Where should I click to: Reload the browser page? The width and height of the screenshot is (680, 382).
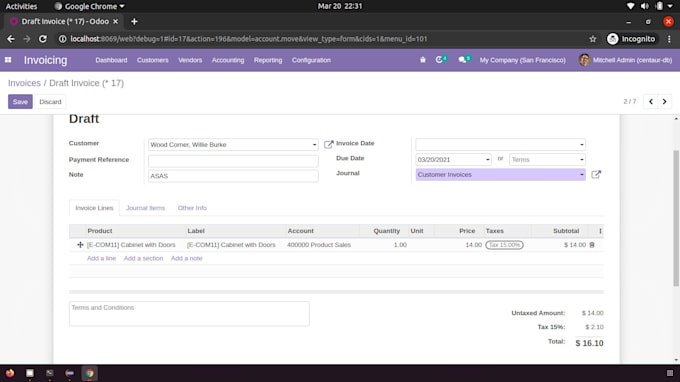(x=42, y=39)
